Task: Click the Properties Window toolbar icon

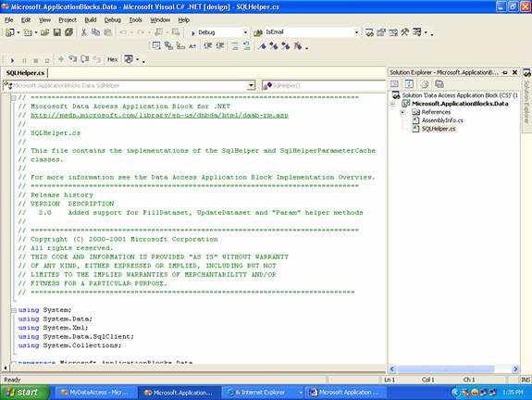Action: point(381,32)
